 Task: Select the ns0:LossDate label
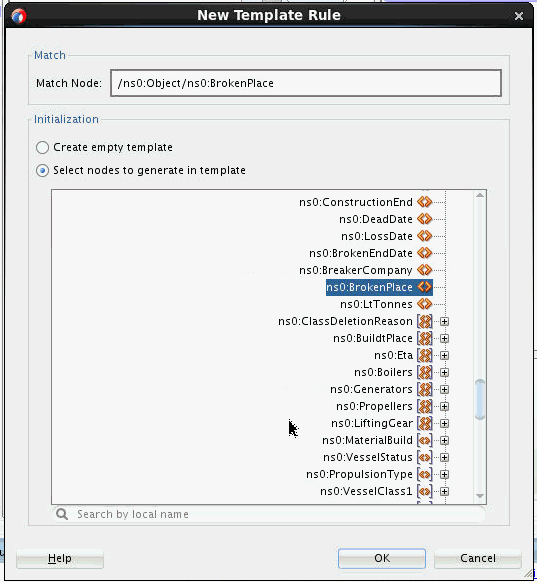[x=377, y=236]
